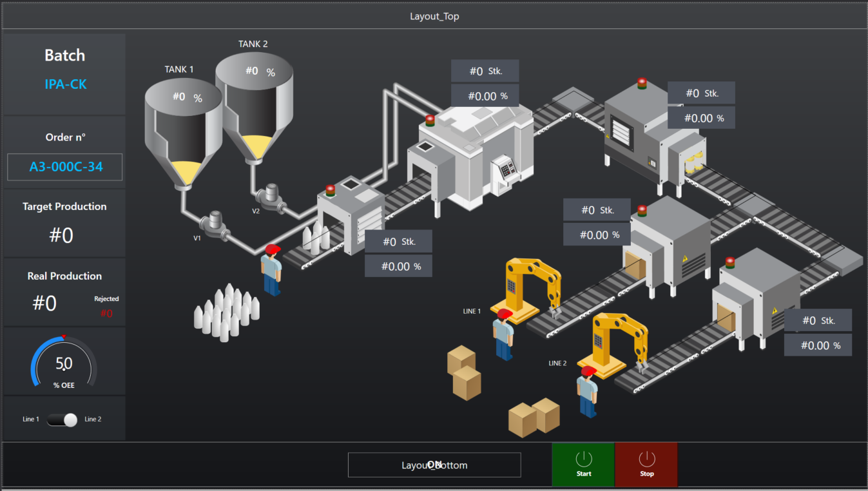Image resolution: width=868 pixels, height=491 pixels.
Task: Click the Line 2 yellow robot arm
Action: click(x=612, y=345)
